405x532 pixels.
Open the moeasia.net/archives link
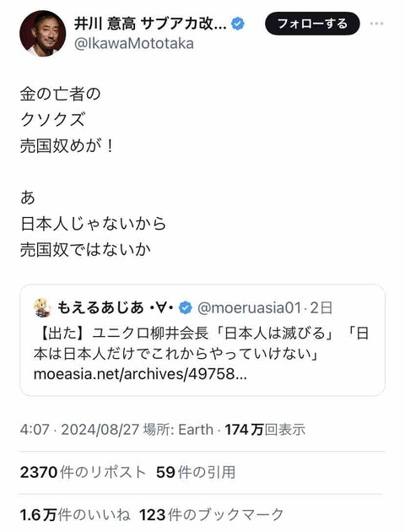140,374
